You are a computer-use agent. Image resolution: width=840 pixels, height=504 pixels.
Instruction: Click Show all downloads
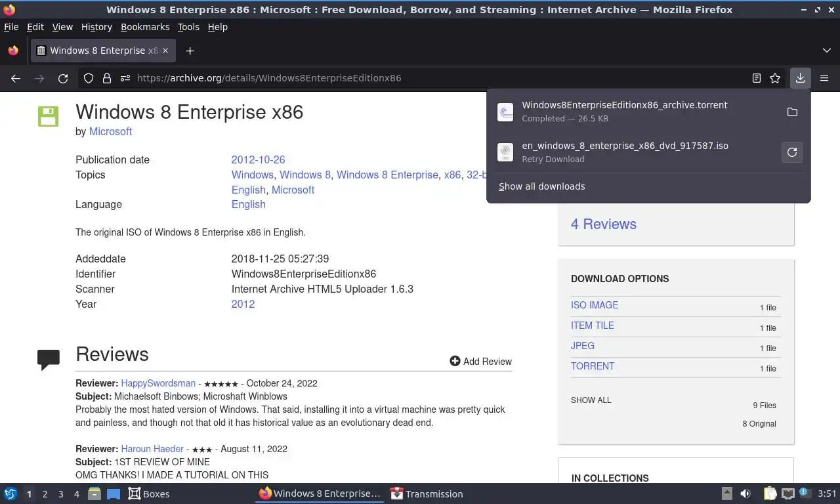[542, 186]
